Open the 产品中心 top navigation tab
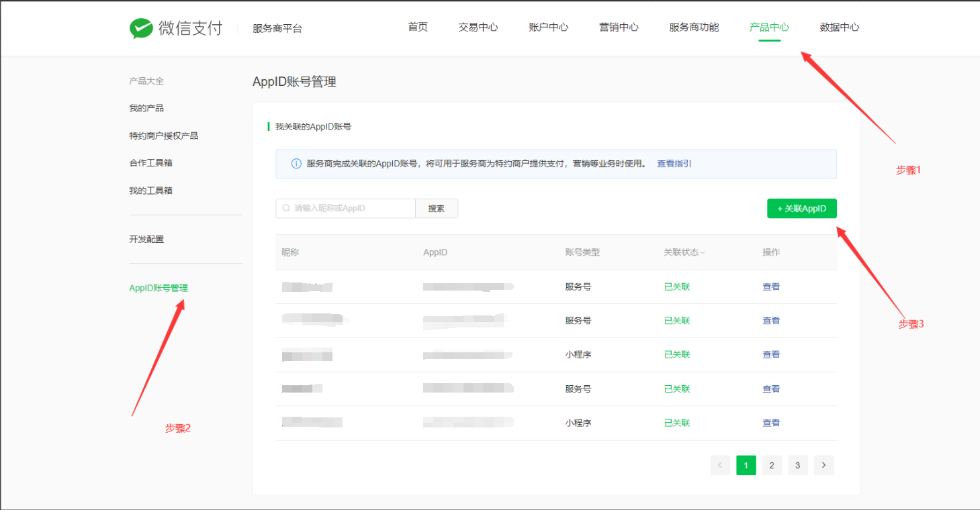The image size is (980, 510). click(769, 28)
